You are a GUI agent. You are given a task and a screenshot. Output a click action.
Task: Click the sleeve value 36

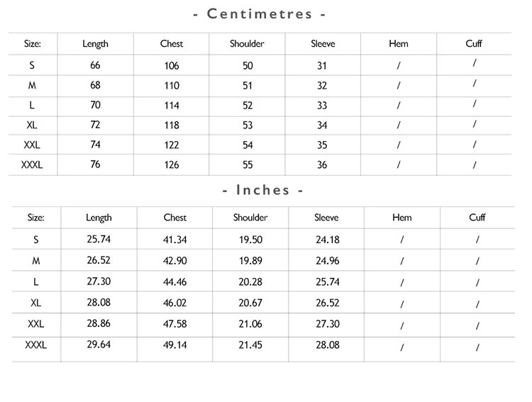(322, 165)
